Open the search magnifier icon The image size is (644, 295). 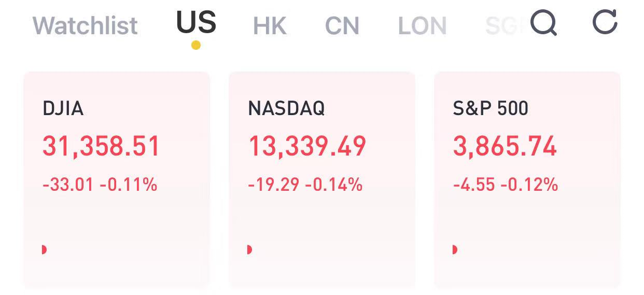click(544, 23)
